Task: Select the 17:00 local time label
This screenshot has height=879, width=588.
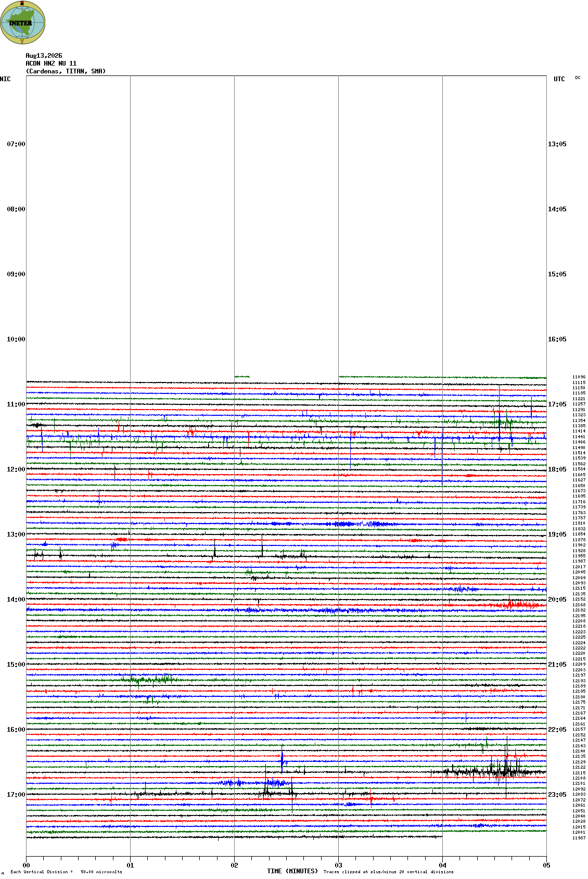Action: (16, 795)
